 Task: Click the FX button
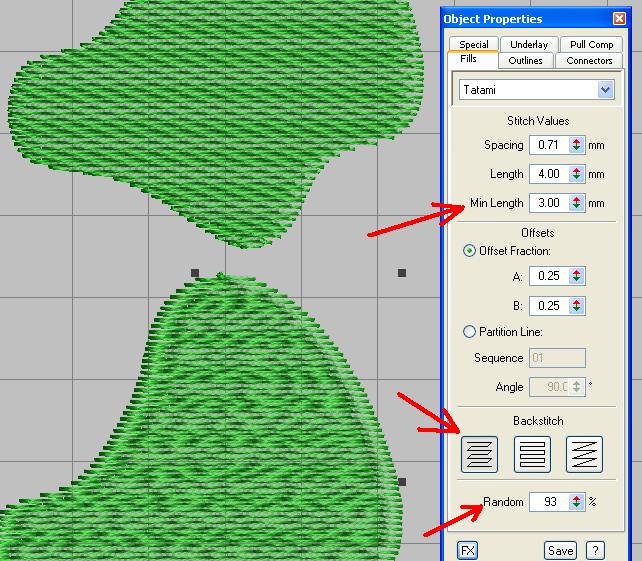tap(467, 550)
